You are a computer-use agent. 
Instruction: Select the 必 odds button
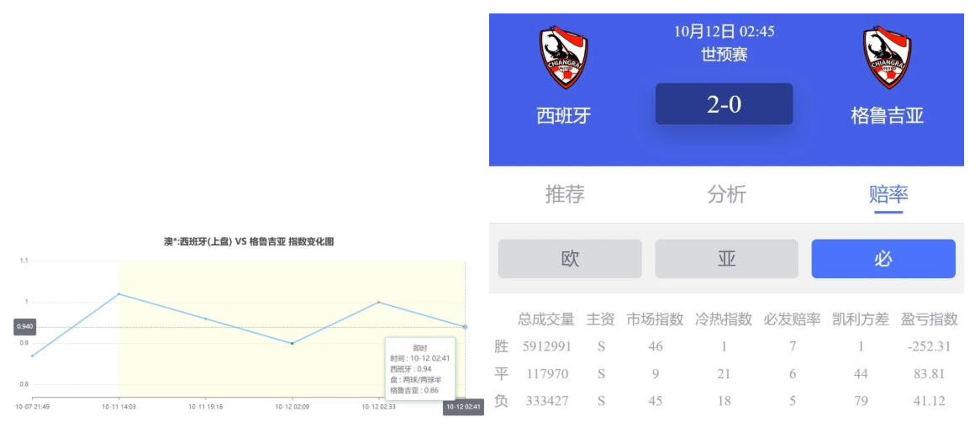883,259
